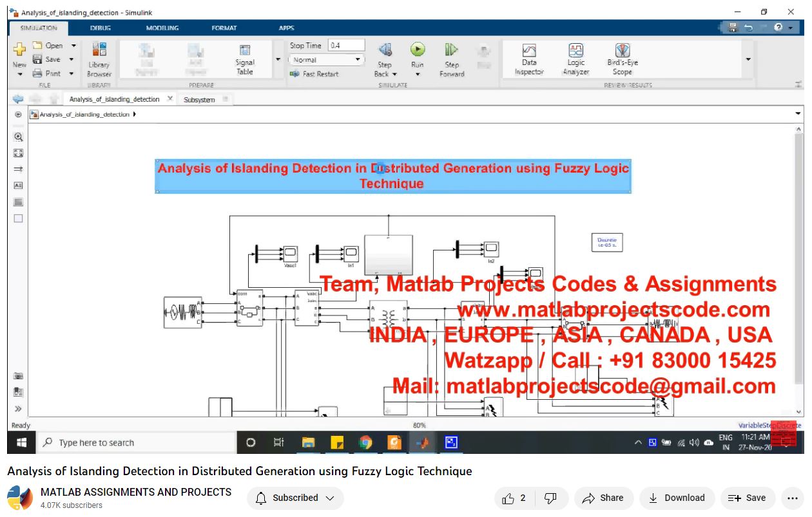Click the Windows Start button
This screenshot has width=812, height=517.
(x=21, y=442)
